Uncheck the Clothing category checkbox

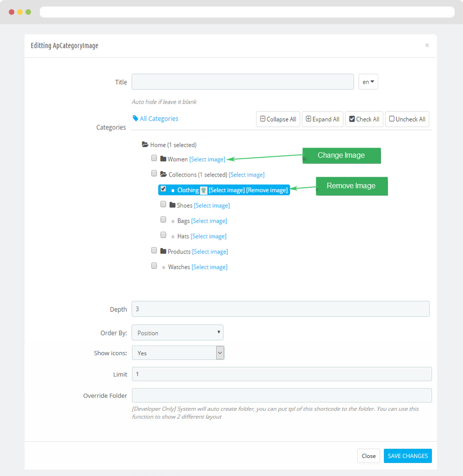click(x=163, y=189)
